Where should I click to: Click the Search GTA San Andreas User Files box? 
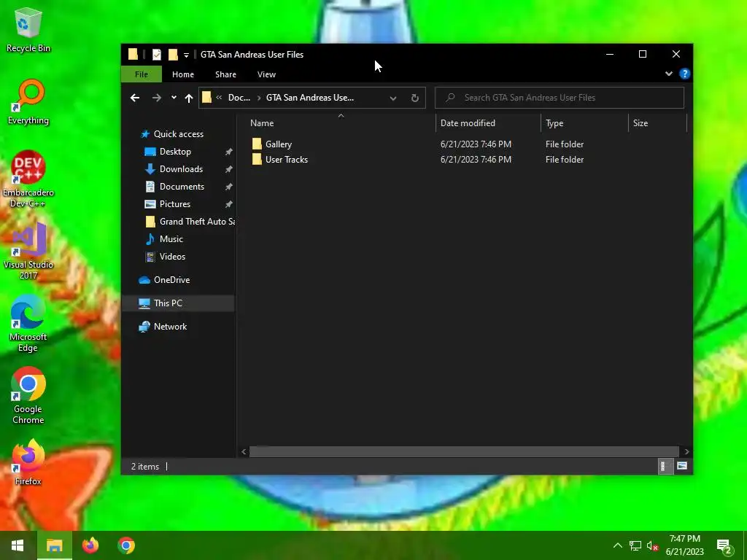pyautogui.click(x=560, y=98)
